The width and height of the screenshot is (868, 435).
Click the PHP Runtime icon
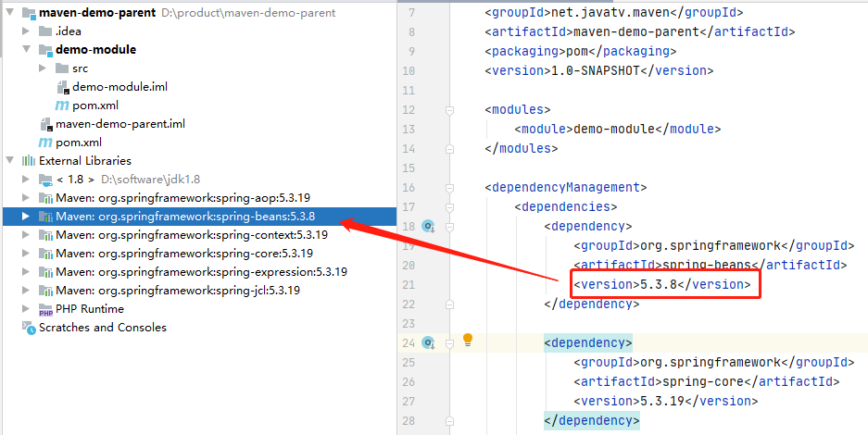click(45, 309)
